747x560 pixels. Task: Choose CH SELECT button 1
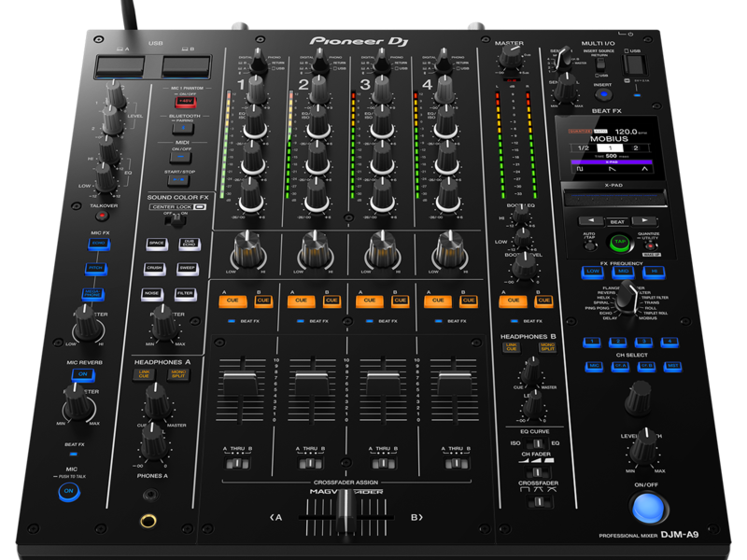coord(592,342)
